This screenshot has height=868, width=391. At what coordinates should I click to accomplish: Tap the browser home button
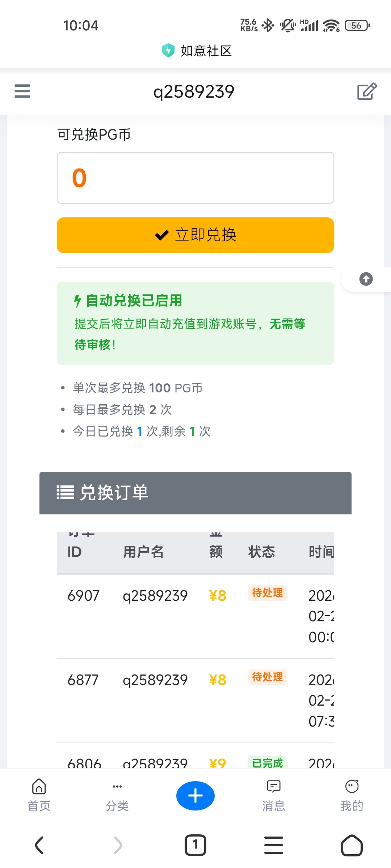[352, 845]
